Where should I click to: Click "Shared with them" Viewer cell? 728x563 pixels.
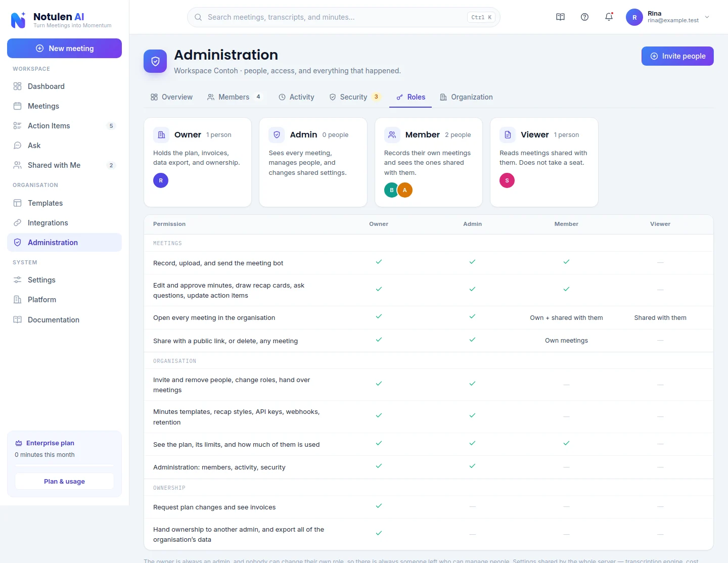pos(660,318)
